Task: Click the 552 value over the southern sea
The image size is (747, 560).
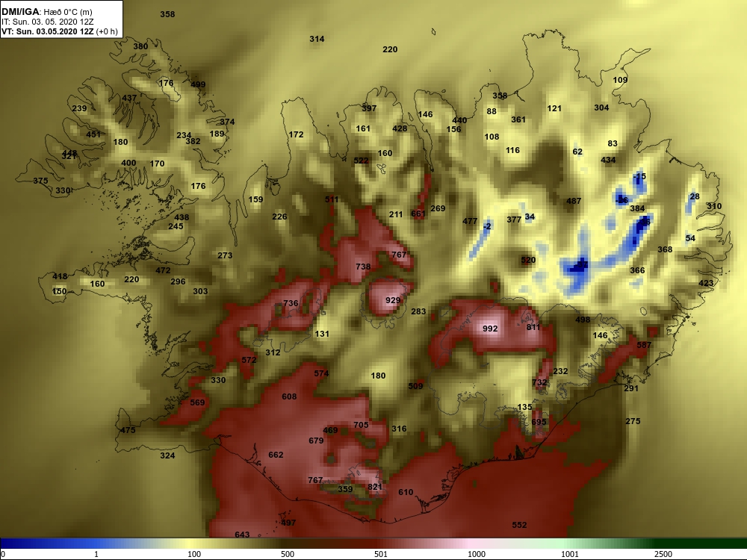Action: tap(519, 525)
